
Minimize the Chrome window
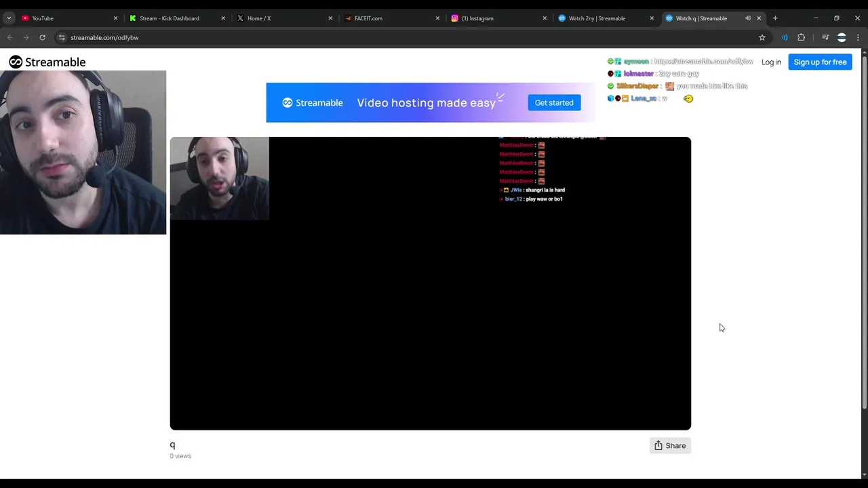click(x=816, y=18)
